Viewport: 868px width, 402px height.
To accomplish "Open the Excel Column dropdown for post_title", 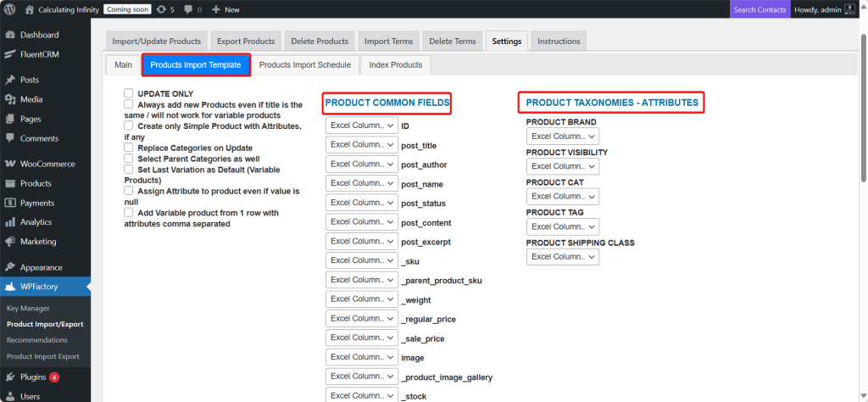I will coord(362,145).
